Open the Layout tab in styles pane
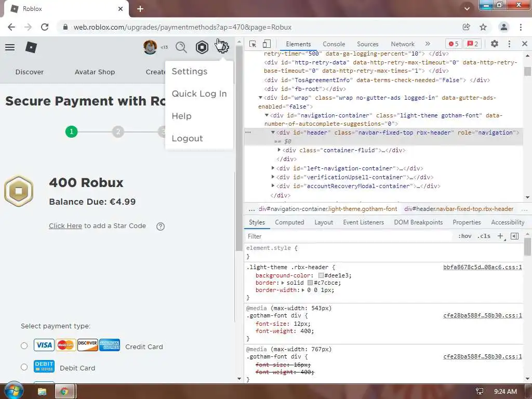 tap(324, 222)
